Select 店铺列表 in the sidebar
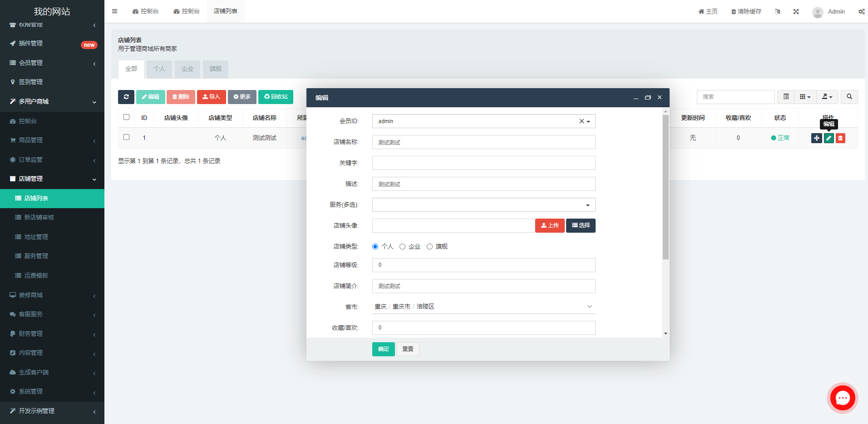Image resolution: width=868 pixels, height=424 pixels. coord(52,198)
